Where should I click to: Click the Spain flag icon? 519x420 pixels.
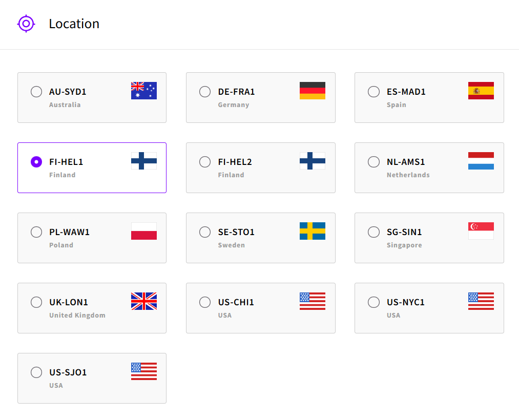[481, 91]
